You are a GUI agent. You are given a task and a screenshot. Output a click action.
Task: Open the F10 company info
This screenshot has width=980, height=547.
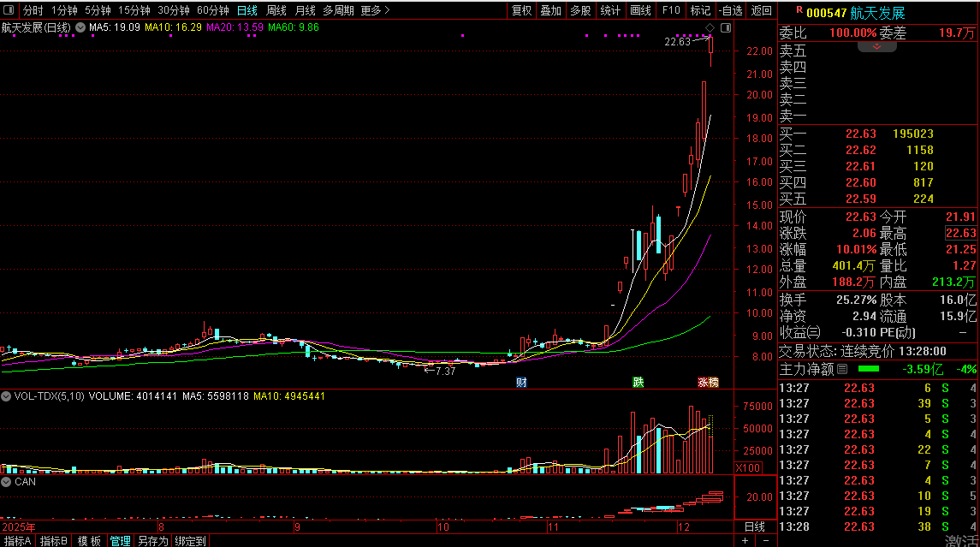click(x=671, y=10)
